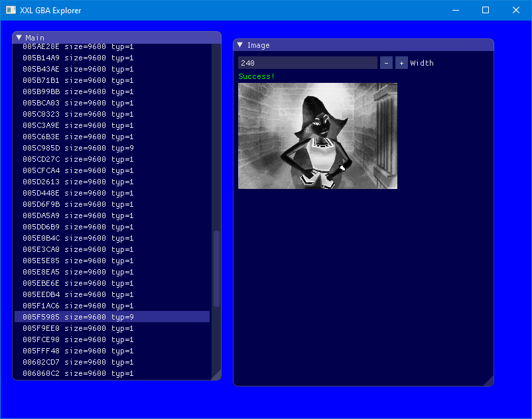Select entry 00602CD7 in the list
The width and height of the screenshot is (532, 419).
[x=112, y=362]
